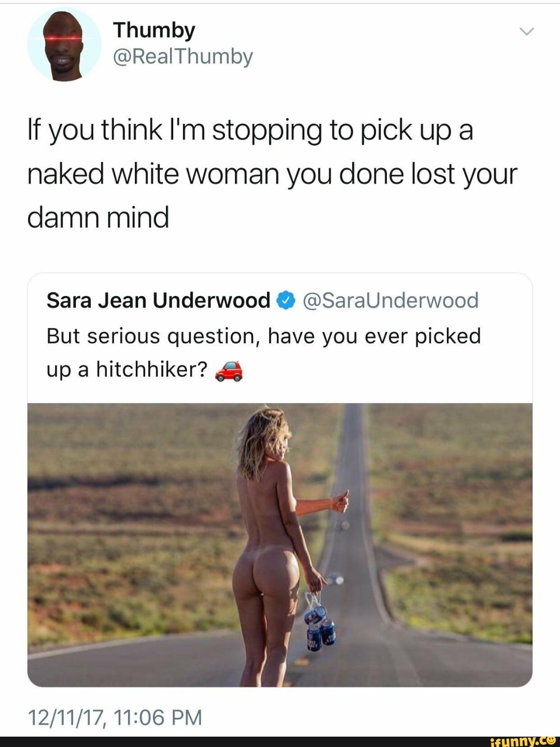Viewport: 560px width, 747px height.
Task: Click the smiley in ifunny logo
Action: (x=551, y=741)
